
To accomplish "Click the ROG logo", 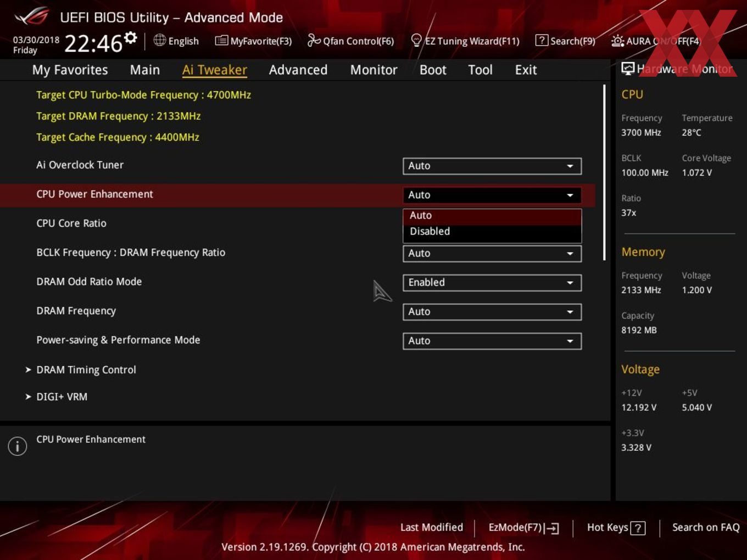I will (32, 17).
